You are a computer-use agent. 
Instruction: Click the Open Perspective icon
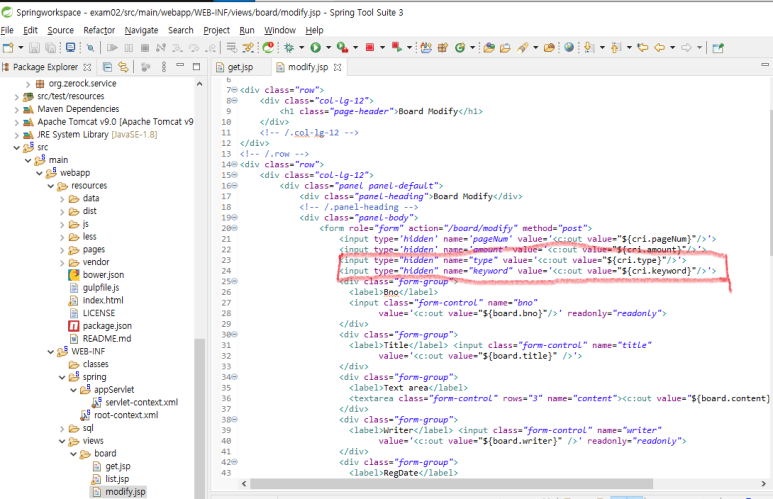point(718,48)
